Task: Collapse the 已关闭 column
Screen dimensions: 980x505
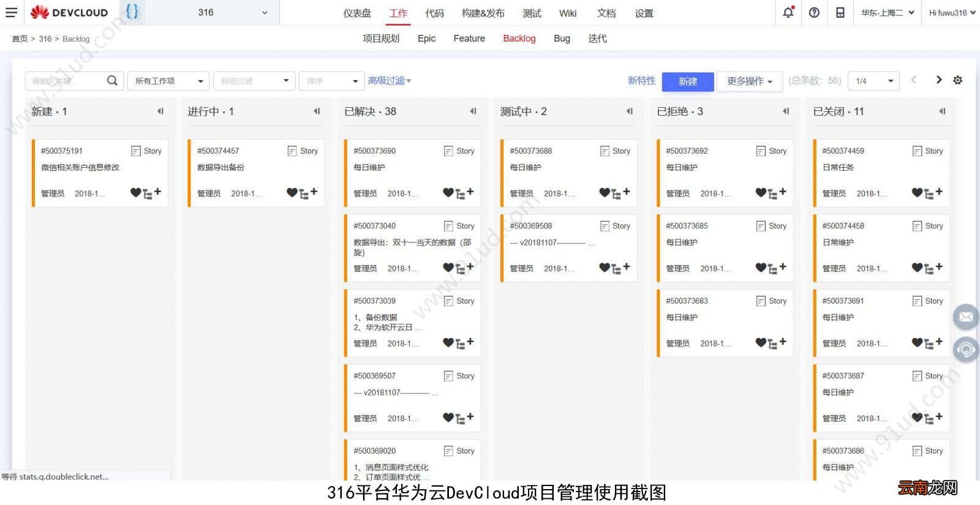Action: coord(942,111)
